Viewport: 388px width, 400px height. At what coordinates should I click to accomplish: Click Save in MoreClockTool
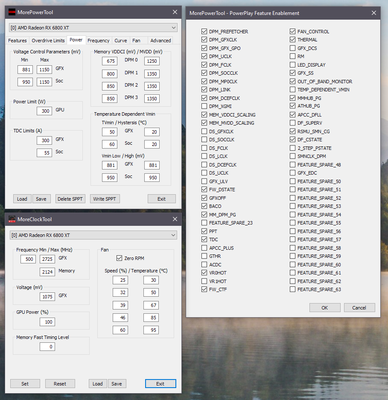(x=117, y=384)
